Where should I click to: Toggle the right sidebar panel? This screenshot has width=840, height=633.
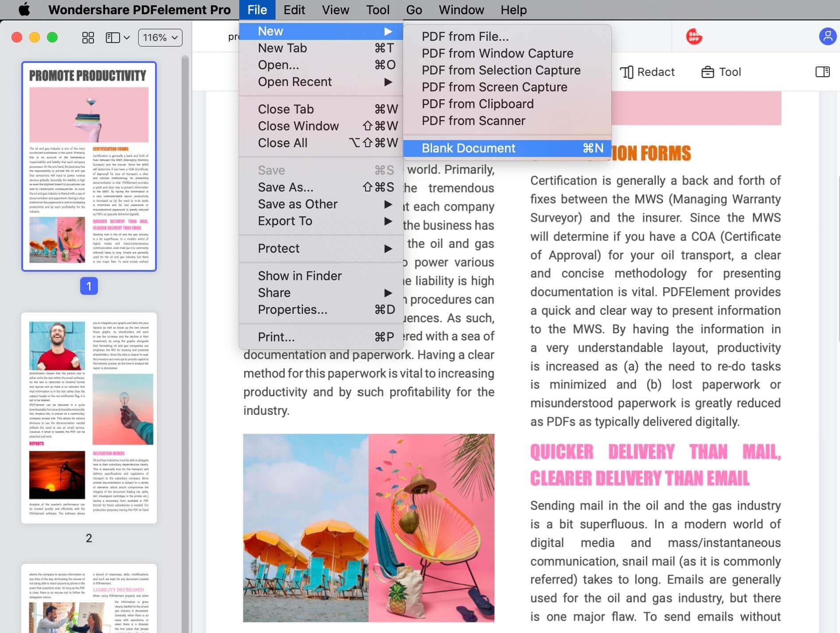click(x=823, y=72)
